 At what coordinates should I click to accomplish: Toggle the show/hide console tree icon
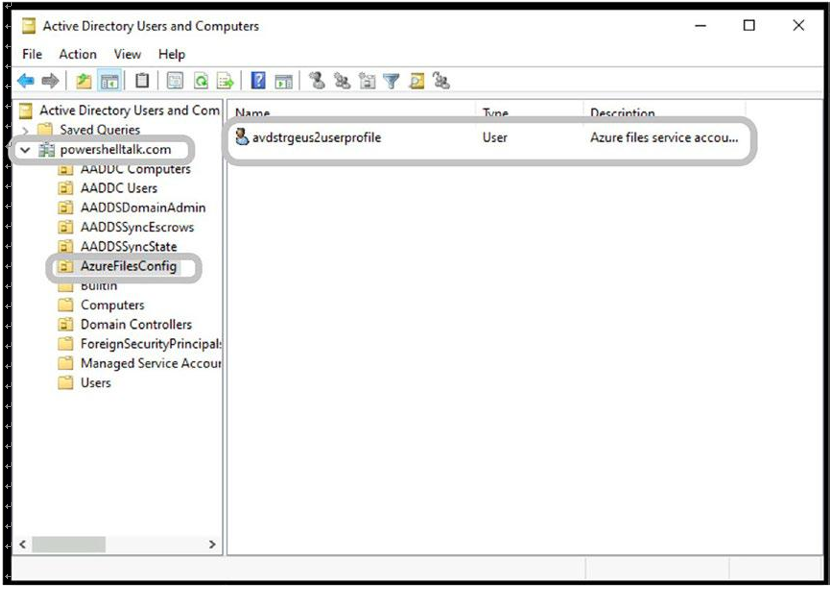[x=110, y=81]
